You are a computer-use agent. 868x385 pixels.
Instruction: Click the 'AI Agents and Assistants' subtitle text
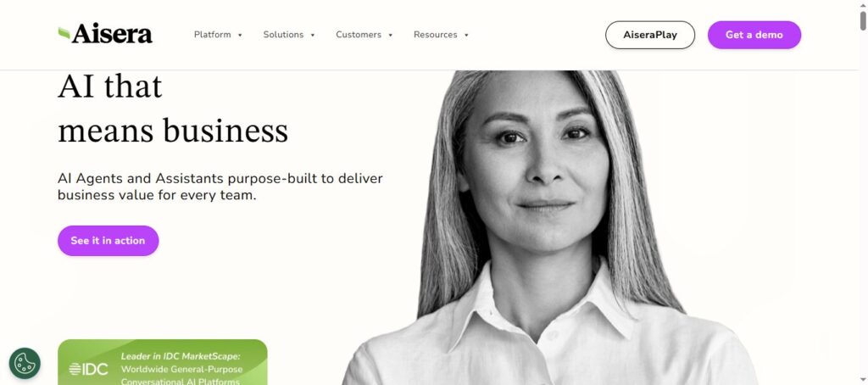click(220, 187)
